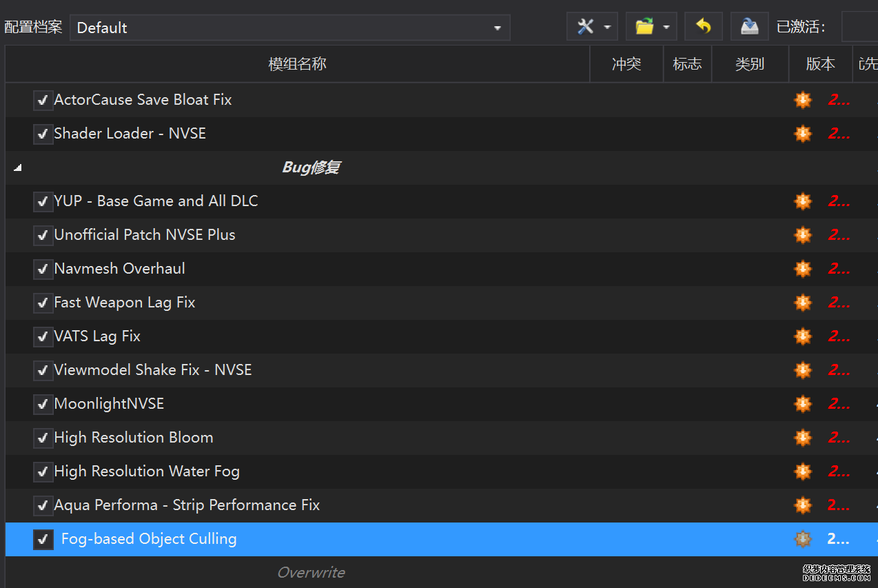The width and height of the screenshot is (878, 588).
Task: Click the version-column icon for High Resolution Bloom
Action: (803, 438)
